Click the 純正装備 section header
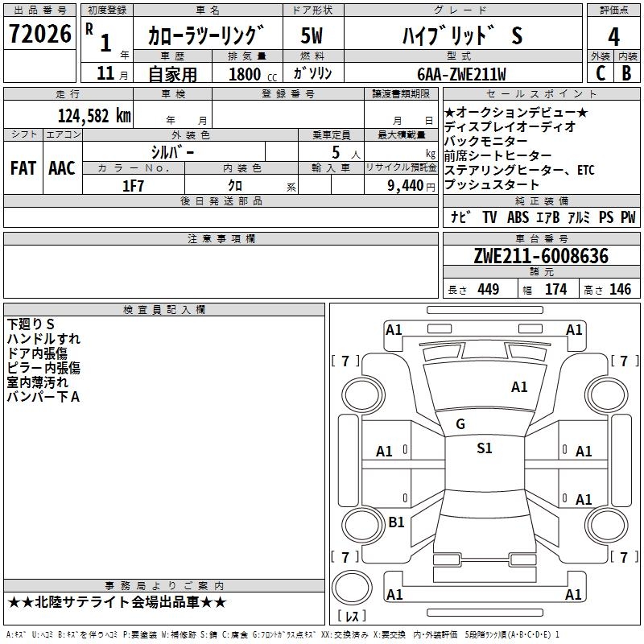 click(542, 200)
